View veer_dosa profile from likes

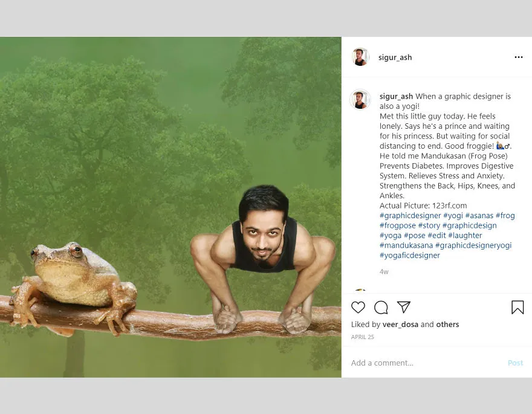tap(400, 325)
